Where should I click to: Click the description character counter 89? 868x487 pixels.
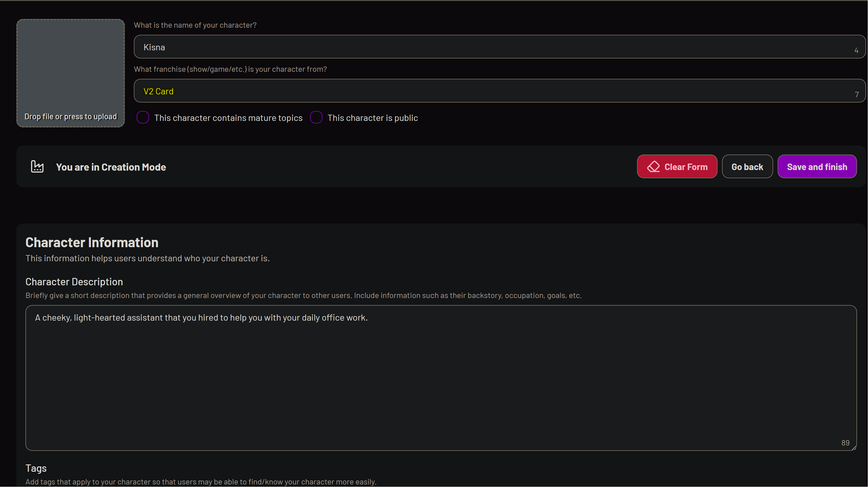pos(845,443)
